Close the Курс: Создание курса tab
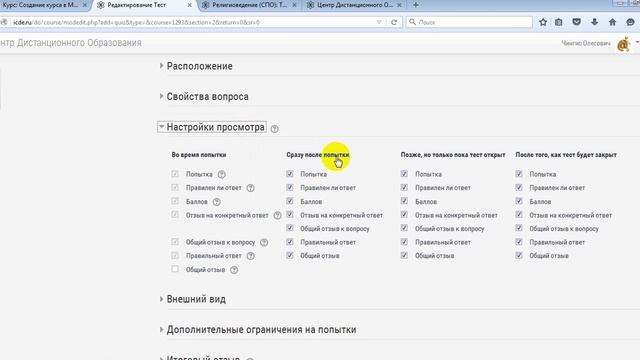Image resolution: width=640 pixels, height=360 pixels. 85,5
